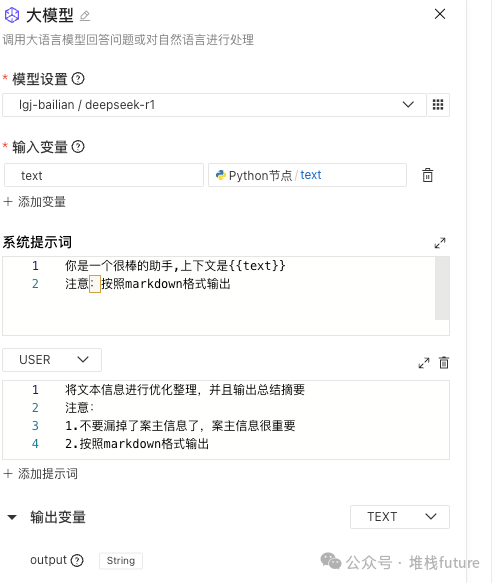Close the 大模型 panel

[x=440, y=14]
